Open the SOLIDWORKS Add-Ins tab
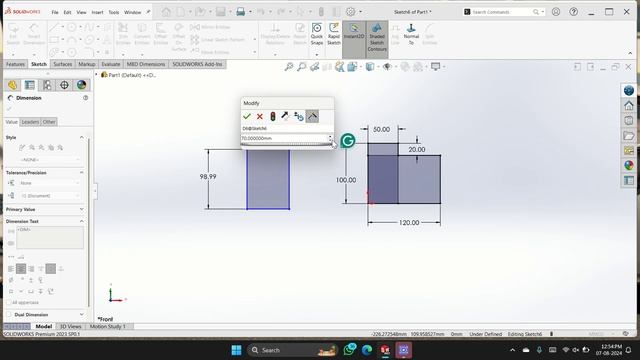Viewport: 640px width, 360px height. pyautogui.click(x=197, y=64)
